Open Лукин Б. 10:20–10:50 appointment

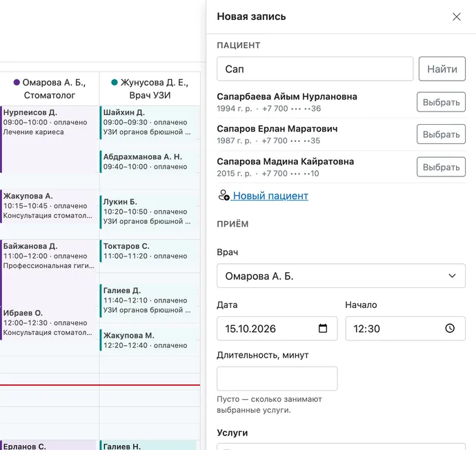(150, 212)
